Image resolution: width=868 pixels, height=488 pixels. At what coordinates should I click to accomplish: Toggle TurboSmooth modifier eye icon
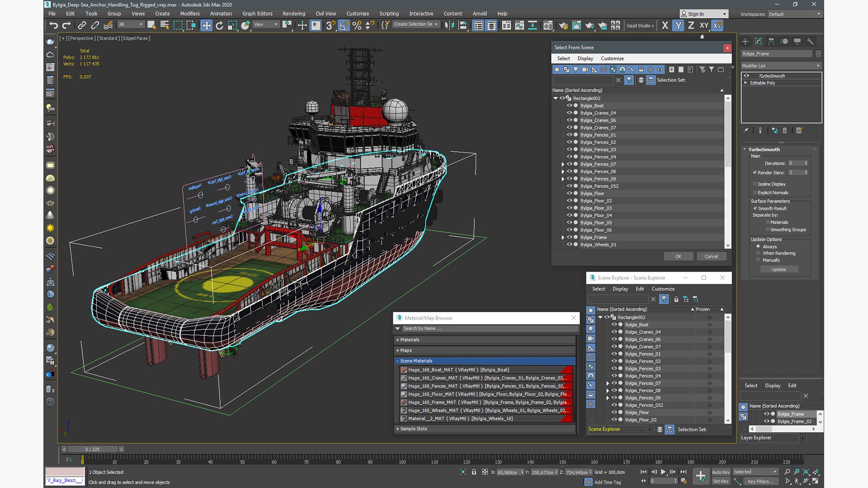click(746, 76)
